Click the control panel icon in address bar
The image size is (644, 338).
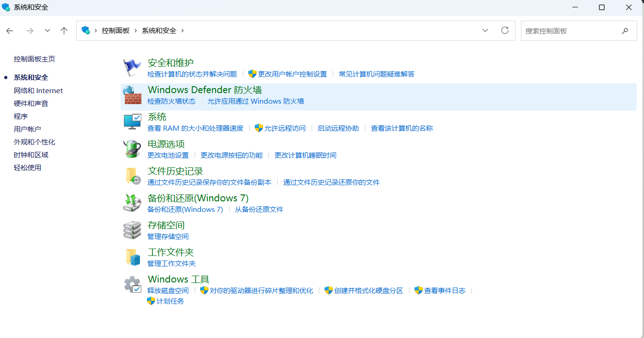[x=86, y=30]
